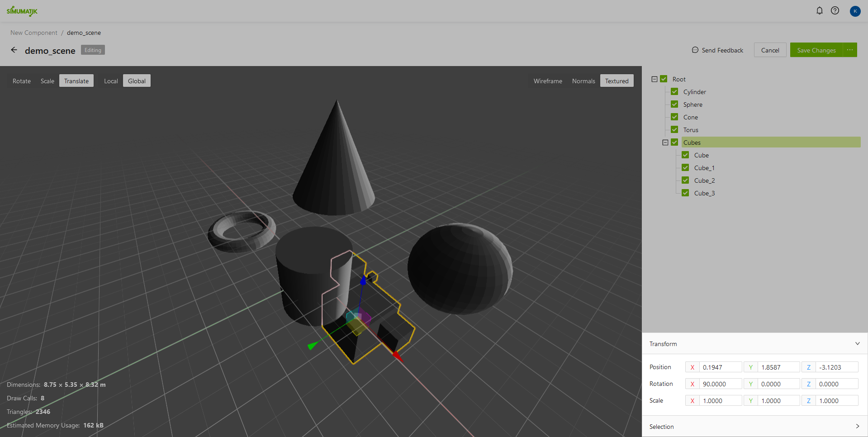Screen dimensions: 868x437
Task: Toggle the Sphere visibility checkbox
Action: [x=674, y=104]
